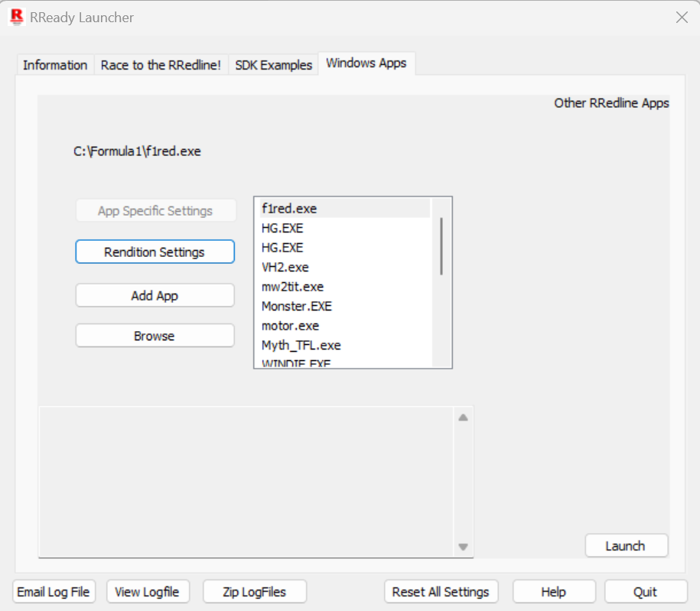This screenshot has height=611, width=700.
Task: Pick mw2tit.exe in the app list
Action: click(x=344, y=287)
